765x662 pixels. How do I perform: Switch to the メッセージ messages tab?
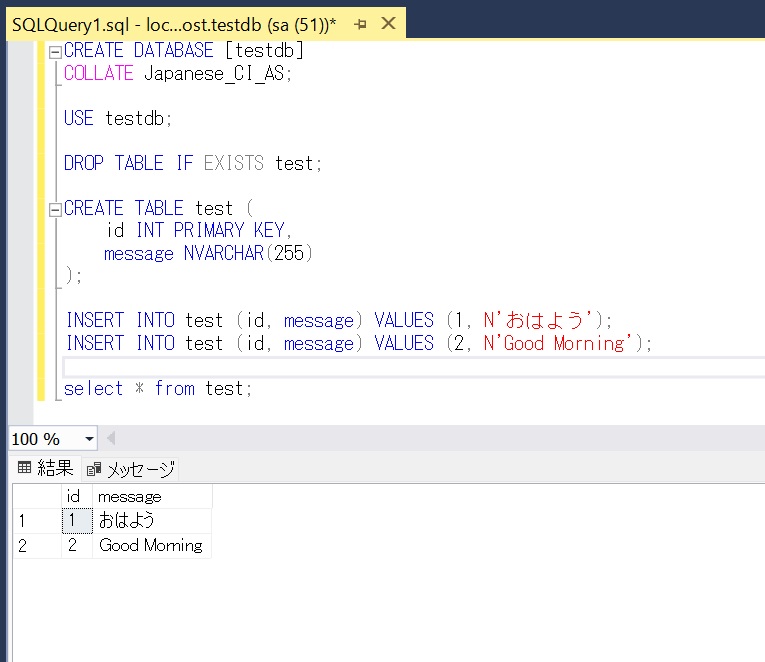[x=131, y=469]
